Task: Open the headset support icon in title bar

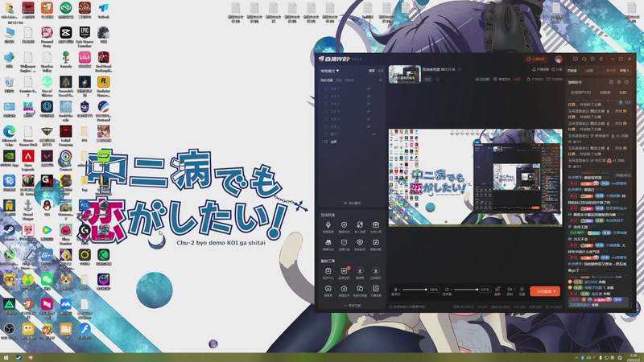Action: (x=584, y=59)
